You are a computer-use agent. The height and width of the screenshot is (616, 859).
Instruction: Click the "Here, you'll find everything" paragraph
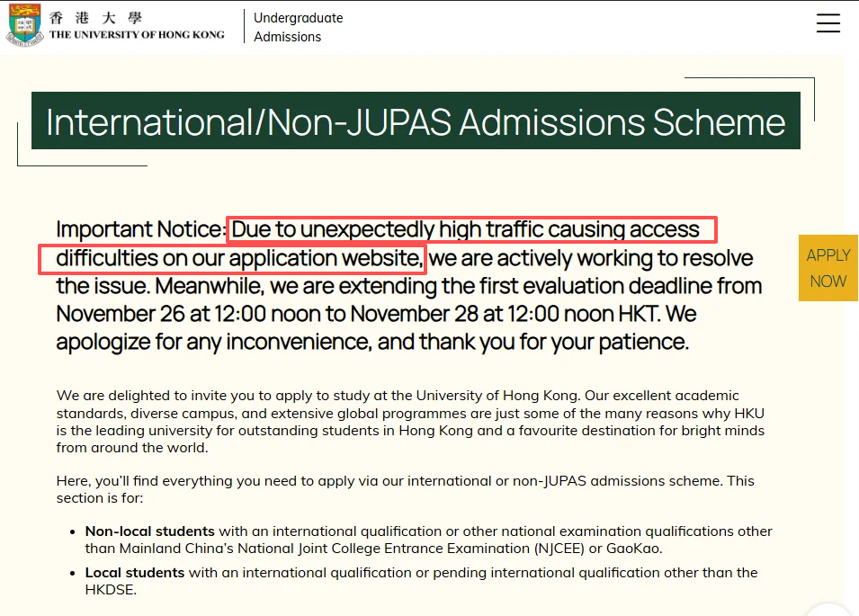coord(405,488)
